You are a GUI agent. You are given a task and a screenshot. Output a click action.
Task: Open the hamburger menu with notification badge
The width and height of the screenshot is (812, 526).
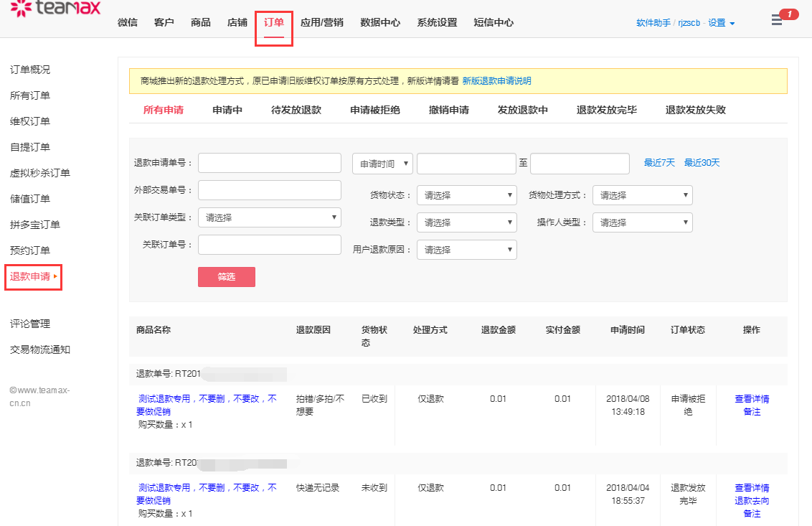click(x=777, y=20)
